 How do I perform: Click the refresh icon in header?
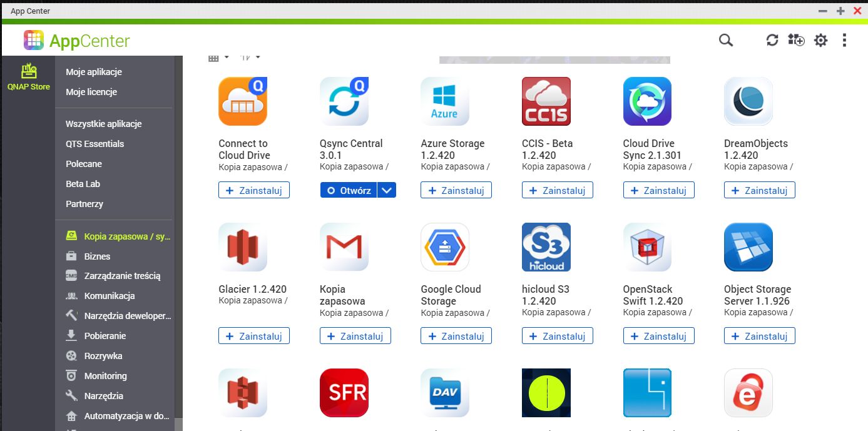coord(772,40)
